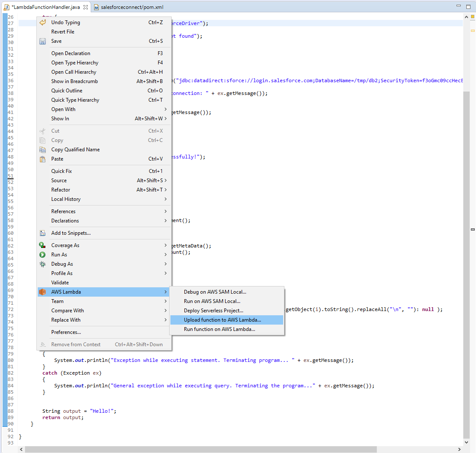Image resolution: width=476 pixels, height=453 pixels.
Task: Open the Profile As submenu
Action: tap(104, 273)
